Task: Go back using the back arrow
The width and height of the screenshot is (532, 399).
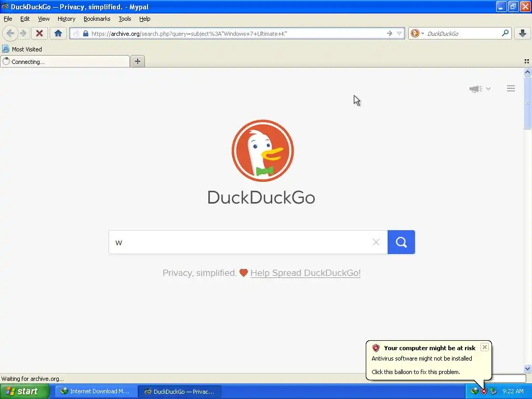Action: [x=10, y=33]
